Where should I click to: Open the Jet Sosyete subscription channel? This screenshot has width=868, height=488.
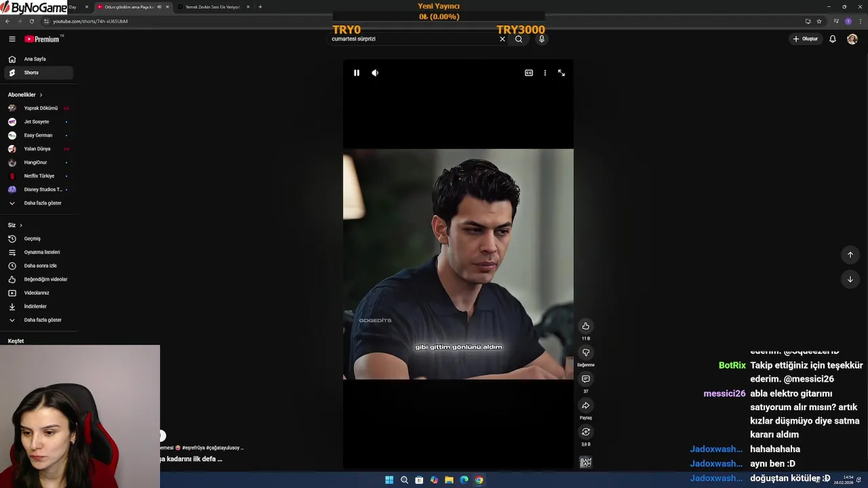(39, 122)
